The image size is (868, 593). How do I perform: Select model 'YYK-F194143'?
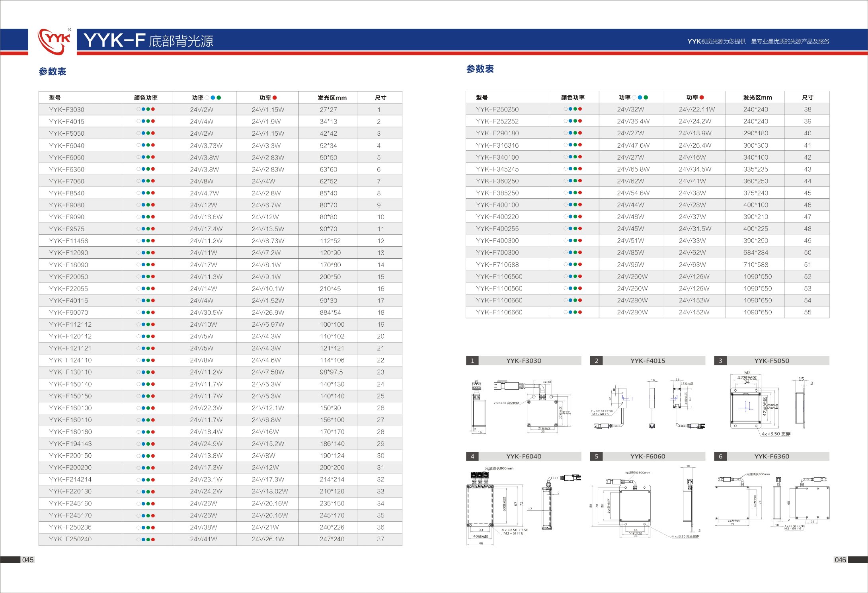70,444
